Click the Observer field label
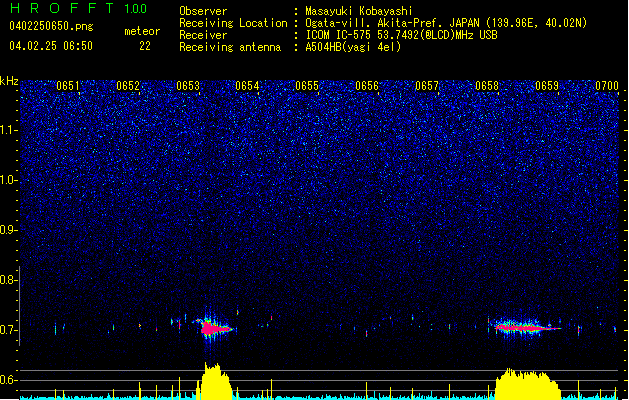629x400 pixels. tap(203, 11)
